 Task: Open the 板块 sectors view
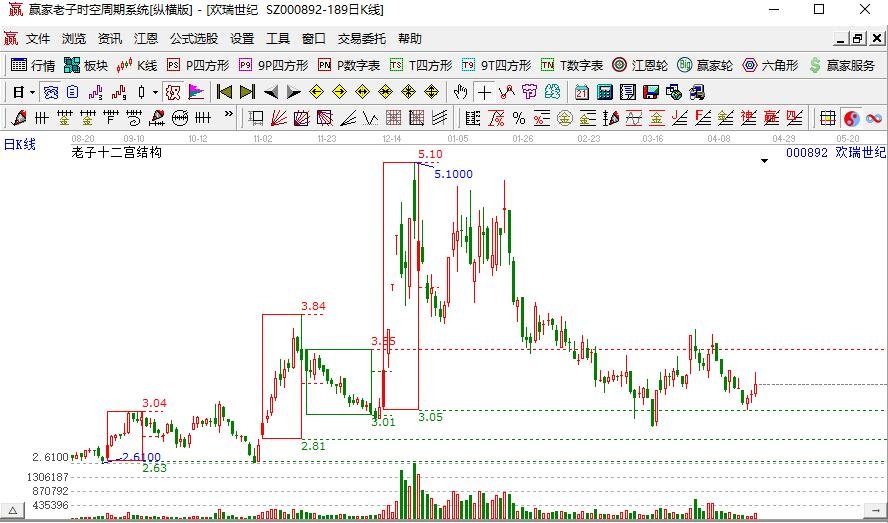click(x=86, y=65)
